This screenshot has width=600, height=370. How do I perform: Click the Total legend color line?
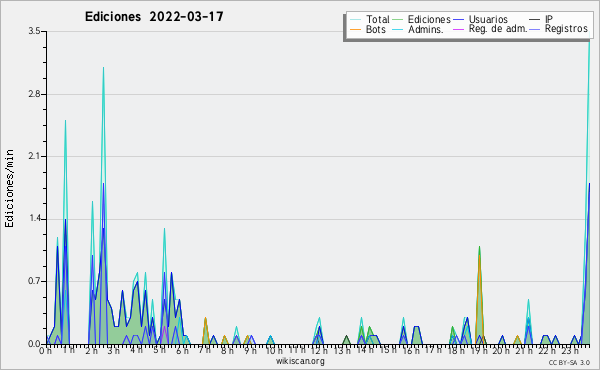[x=355, y=20]
